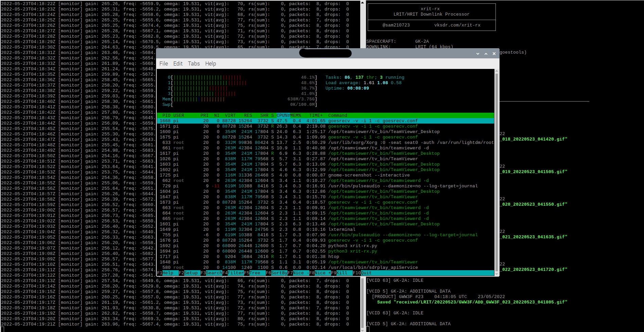This screenshot has width=644, height=332.
Task: Open the File menu in lxterminal
Action: point(163,63)
